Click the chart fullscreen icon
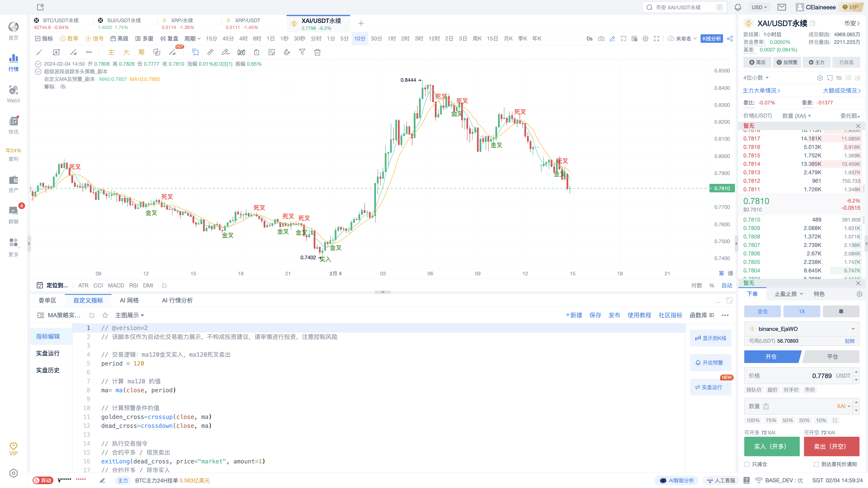Viewport: 868px width, 488px height. [656, 39]
